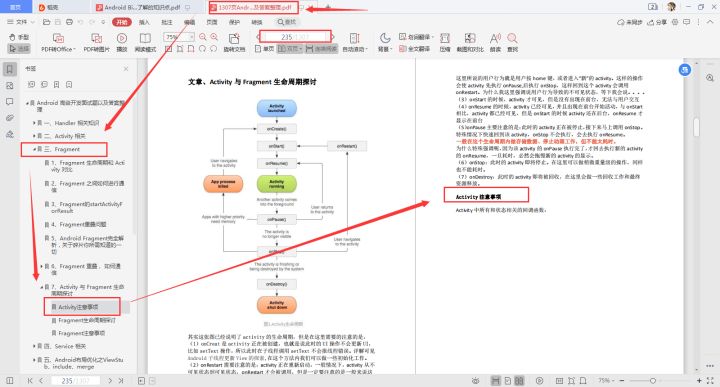
Task: Open the home tab at top left
Action: (x=16, y=7)
